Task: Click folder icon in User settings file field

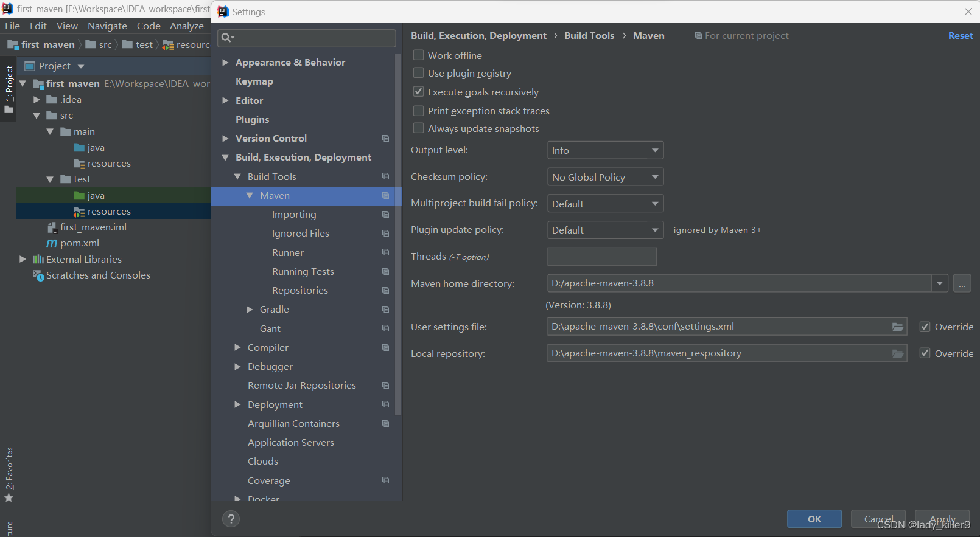Action: pos(898,327)
